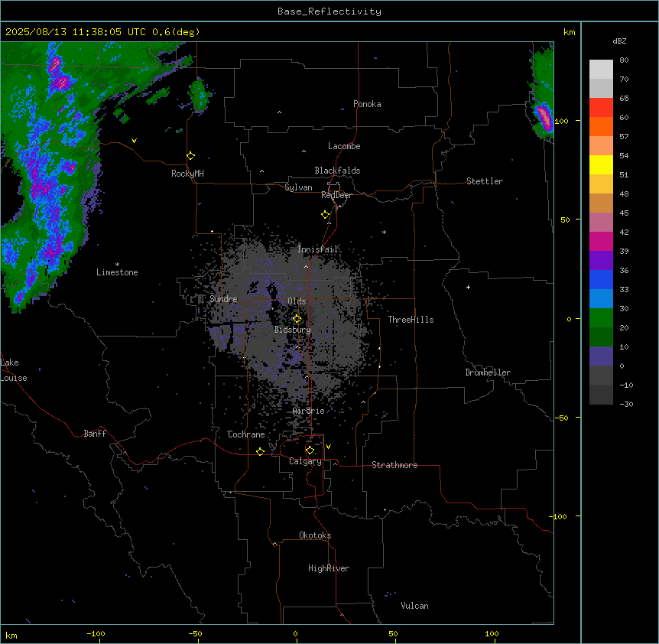Click the purple 39 dBZ legend swatch

click(x=601, y=261)
